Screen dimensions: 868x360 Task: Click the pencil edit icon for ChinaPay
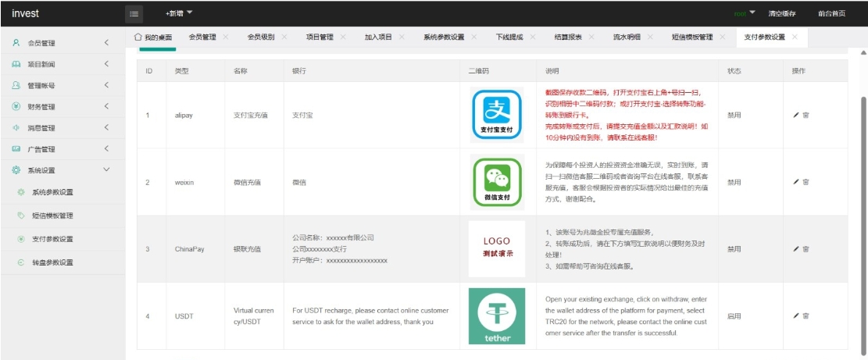796,249
